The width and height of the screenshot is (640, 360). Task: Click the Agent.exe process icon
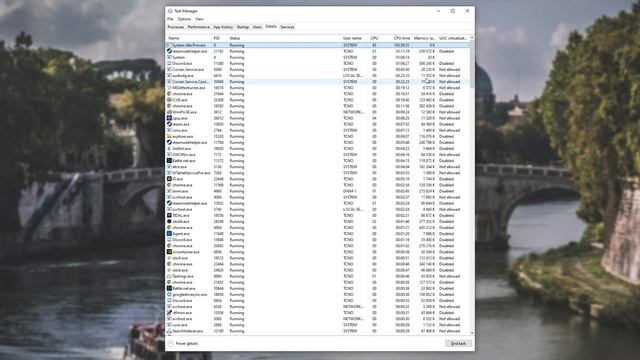tap(169, 233)
